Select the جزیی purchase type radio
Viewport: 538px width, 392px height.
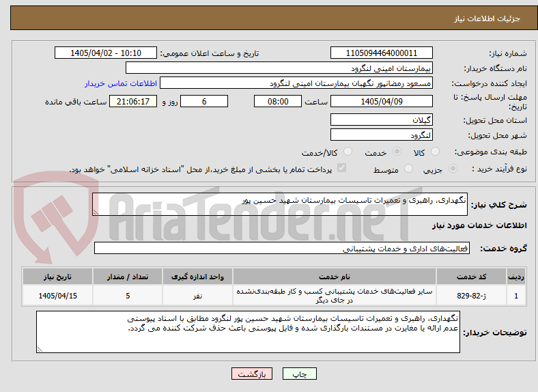click(453, 168)
